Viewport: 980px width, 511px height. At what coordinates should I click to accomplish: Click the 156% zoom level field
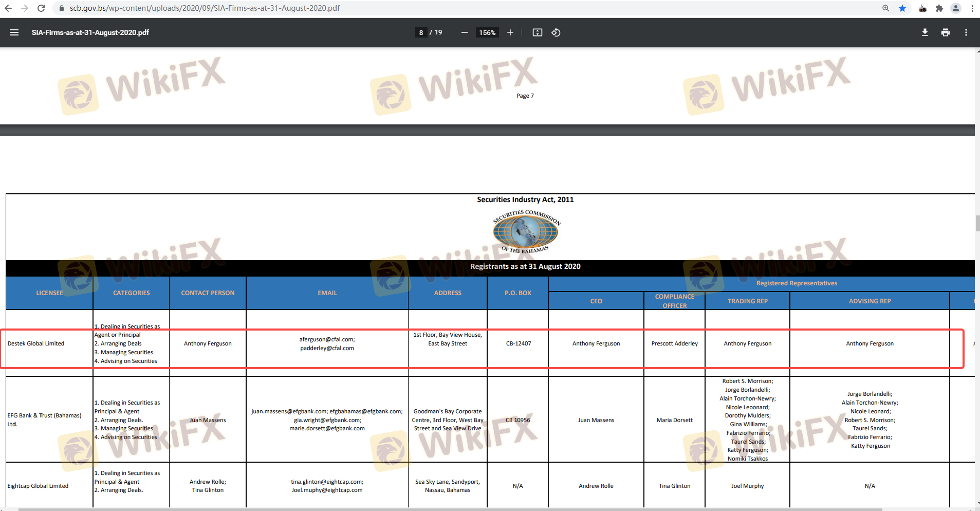coord(487,32)
